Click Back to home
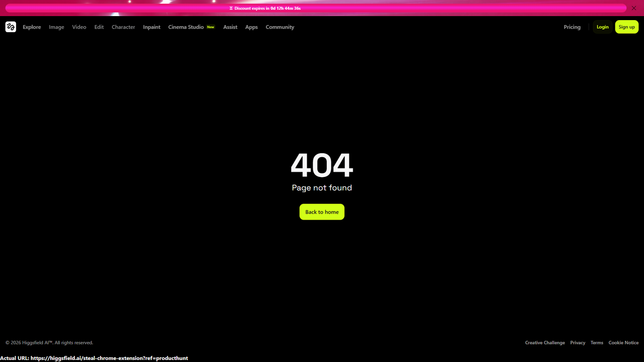 [x=322, y=212]
